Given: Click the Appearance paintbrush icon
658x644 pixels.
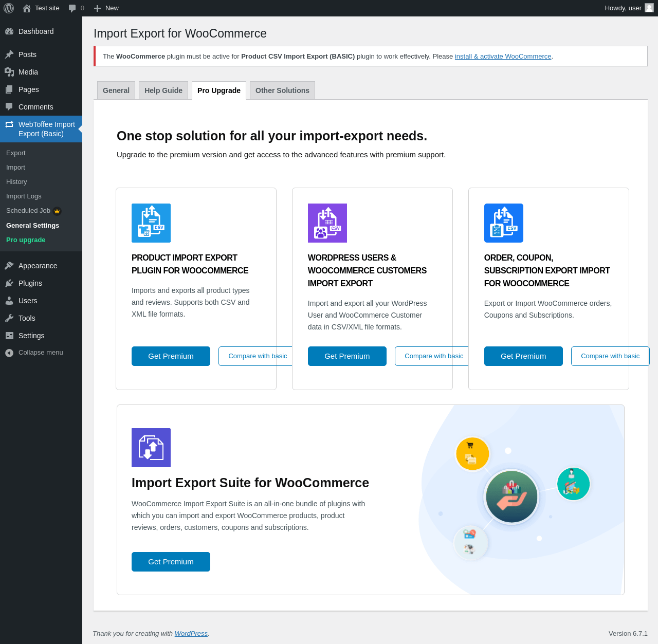Looking at the screenshot, I should point(9,266).
